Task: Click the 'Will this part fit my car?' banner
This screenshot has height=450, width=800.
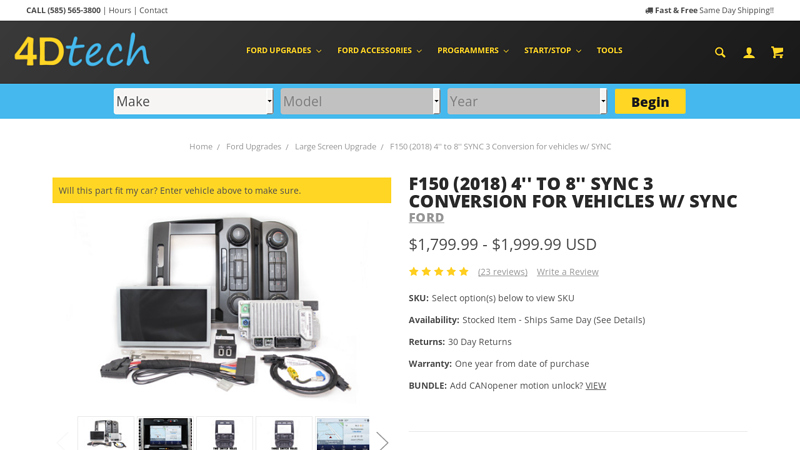Action: pos(222,190)
